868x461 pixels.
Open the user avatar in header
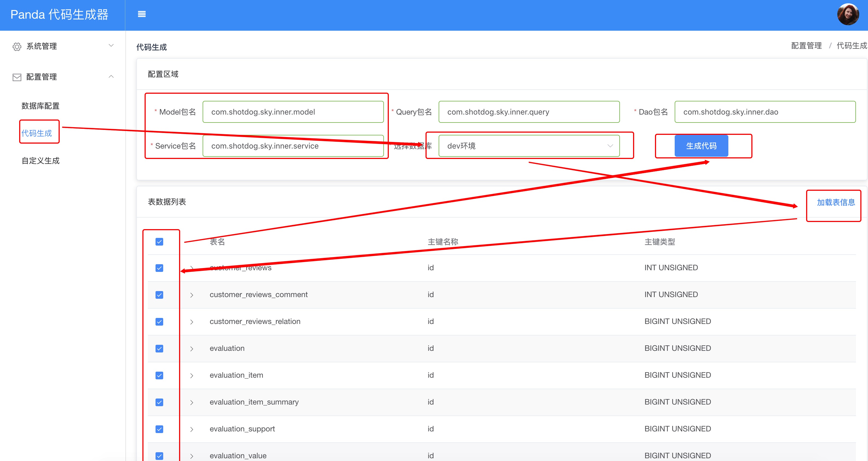click(x=848, y=15)
